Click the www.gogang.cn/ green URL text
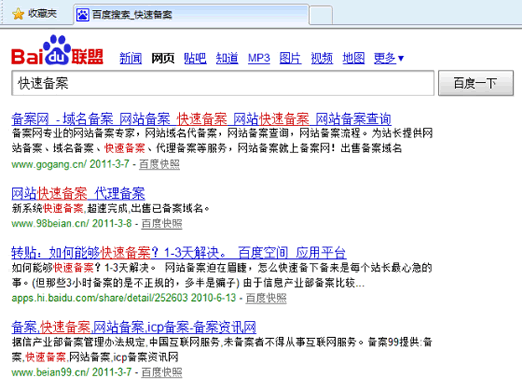 (49, 164)
